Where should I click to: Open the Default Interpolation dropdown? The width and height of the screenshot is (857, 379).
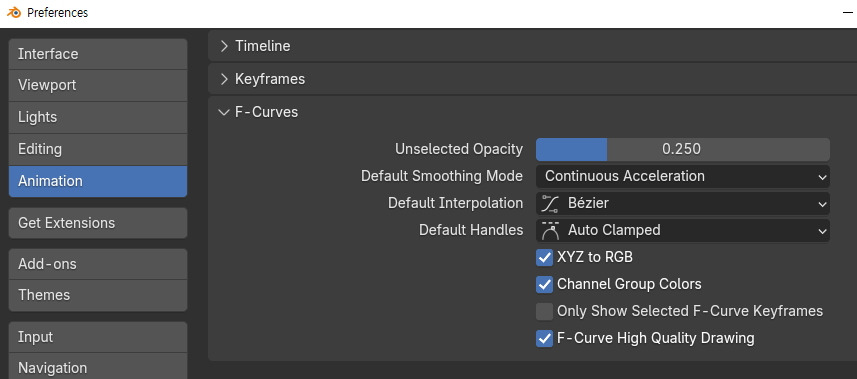coord(683,203)
